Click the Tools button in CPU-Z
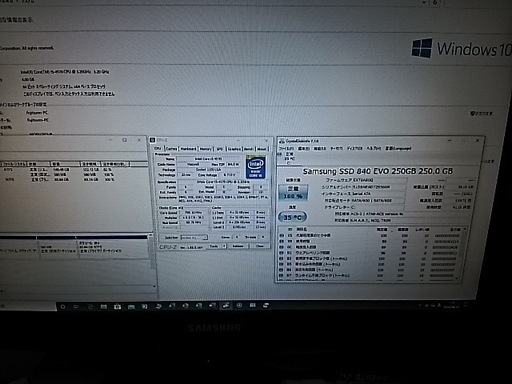 214,246
